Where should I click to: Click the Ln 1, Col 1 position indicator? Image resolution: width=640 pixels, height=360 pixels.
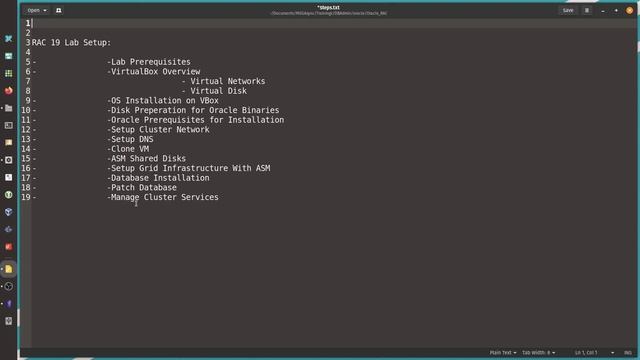coord(586,352)
